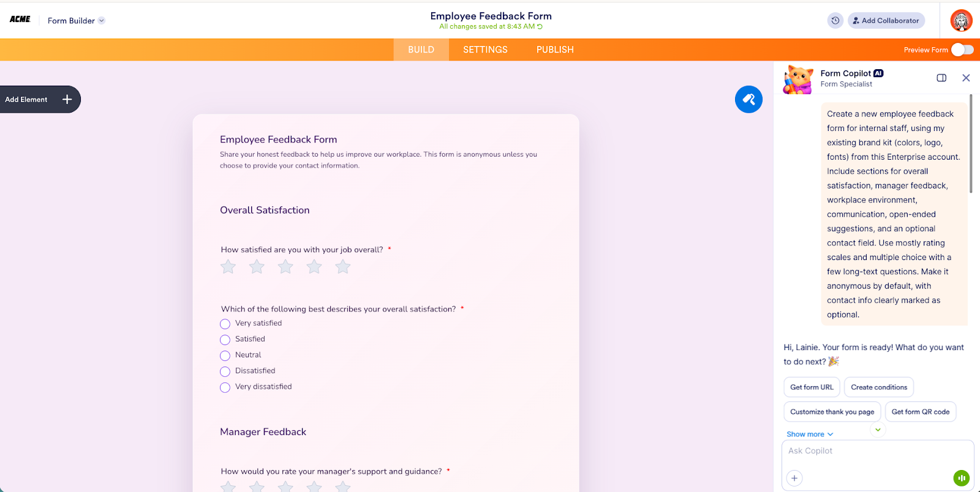Click the Form Copilot mascot avatar
This screenshot has width=980, height=492.
[x=798, y=79]
